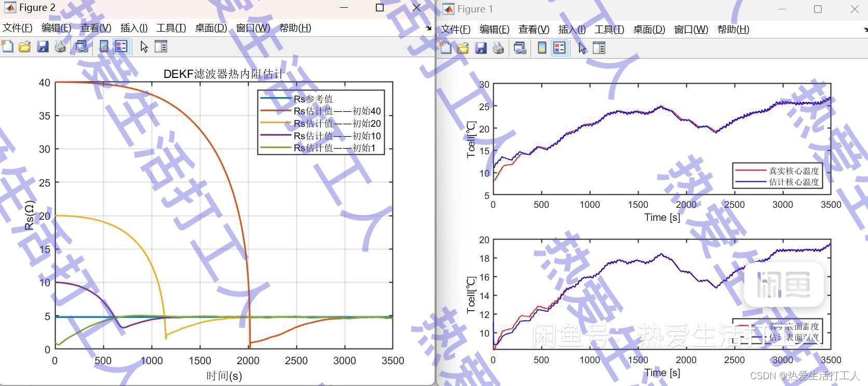
Task: Open 窗口(W) menu in Figure 1
Action: [x=691, y=30]
